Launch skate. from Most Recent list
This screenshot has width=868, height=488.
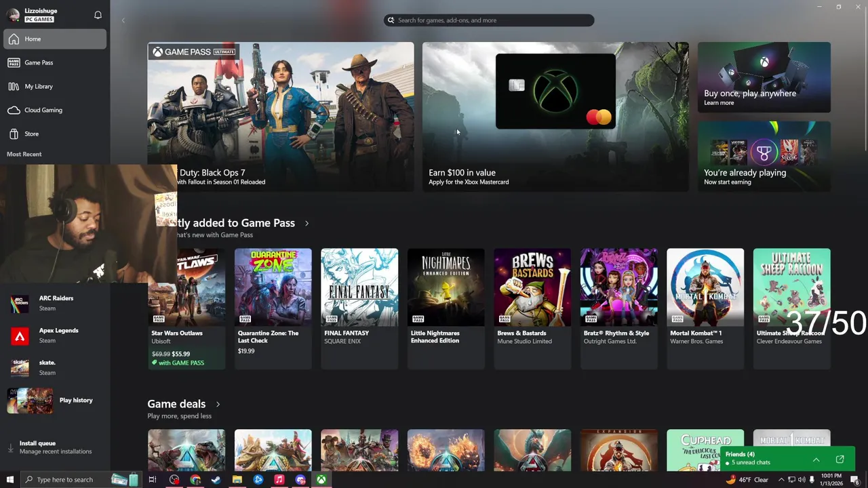click(x=55, y=367)
